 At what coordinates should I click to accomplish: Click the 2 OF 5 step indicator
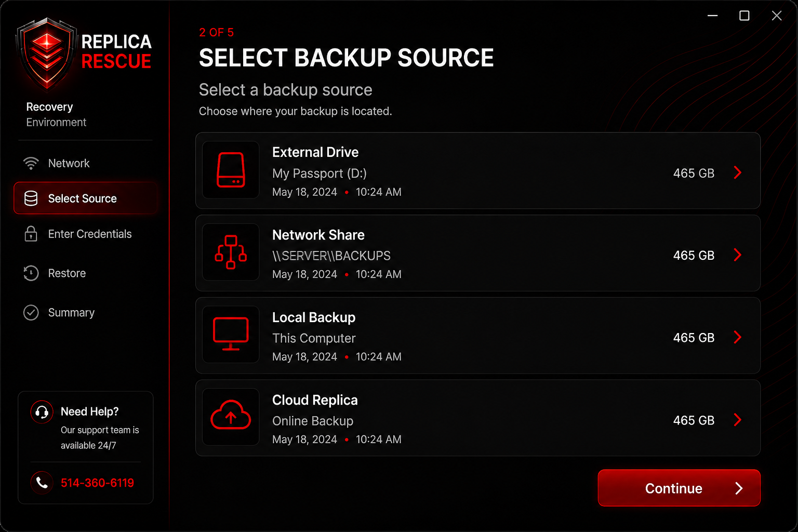[217, 32]
